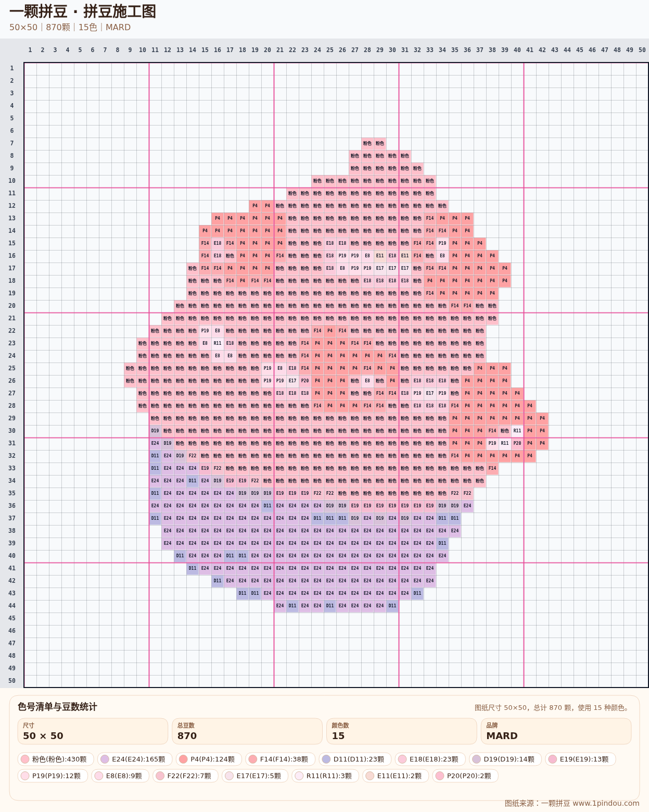Click the 一颗拼豆 · 拼豆施工图 title
Viewport: 649px width, 812px height.
(83, 11)
